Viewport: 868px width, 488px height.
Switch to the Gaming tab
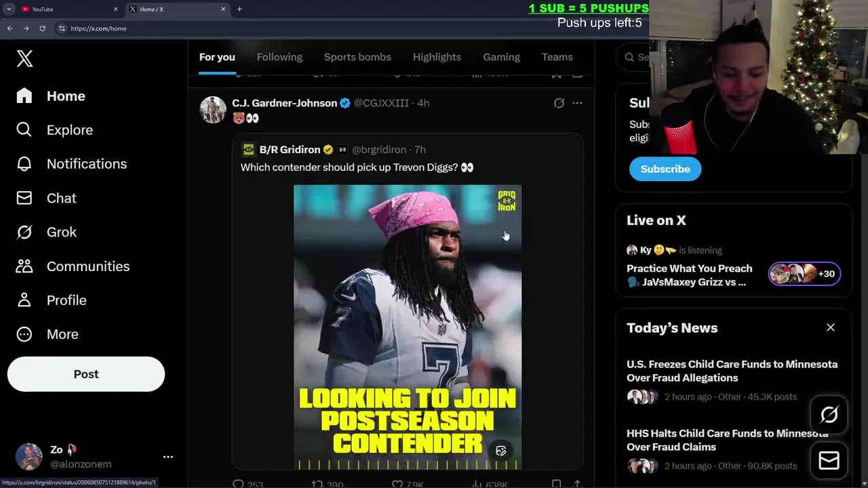501,57
